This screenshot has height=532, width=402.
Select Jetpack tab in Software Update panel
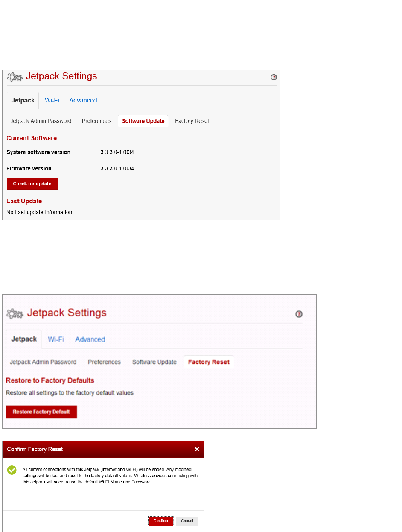pyautogui.click(x=23, y=100)
